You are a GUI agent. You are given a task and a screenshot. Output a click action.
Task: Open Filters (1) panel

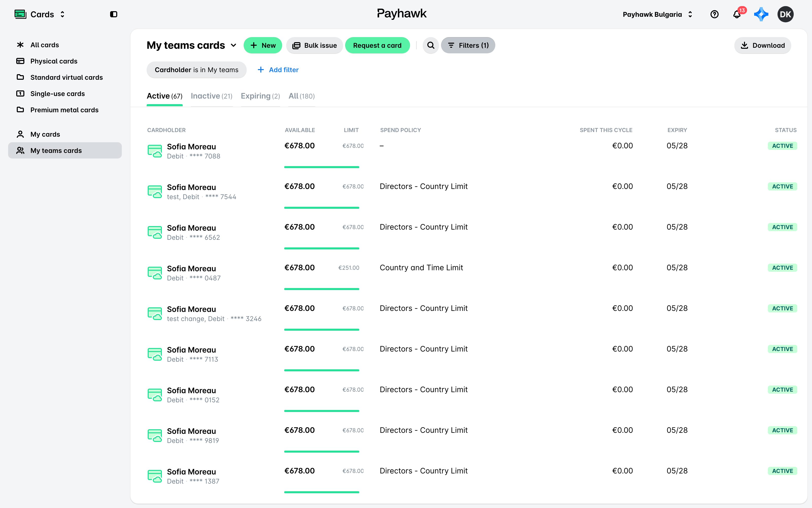[468, 45]
